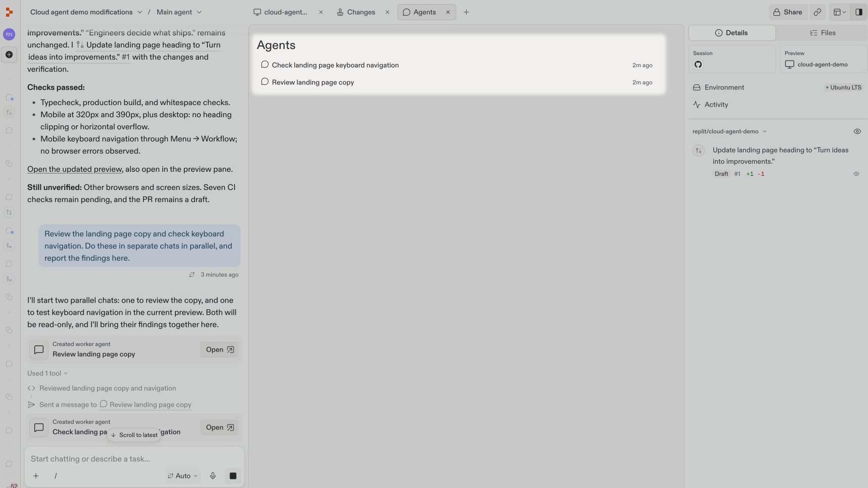Click Scroll to latest button
This screenshot has width=868, height=488.
click(134, 435)
